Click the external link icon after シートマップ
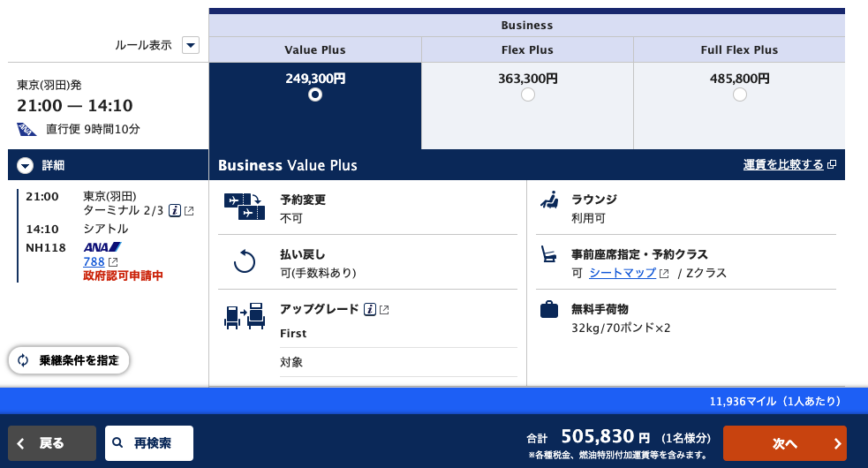 (x=664, y=274)
